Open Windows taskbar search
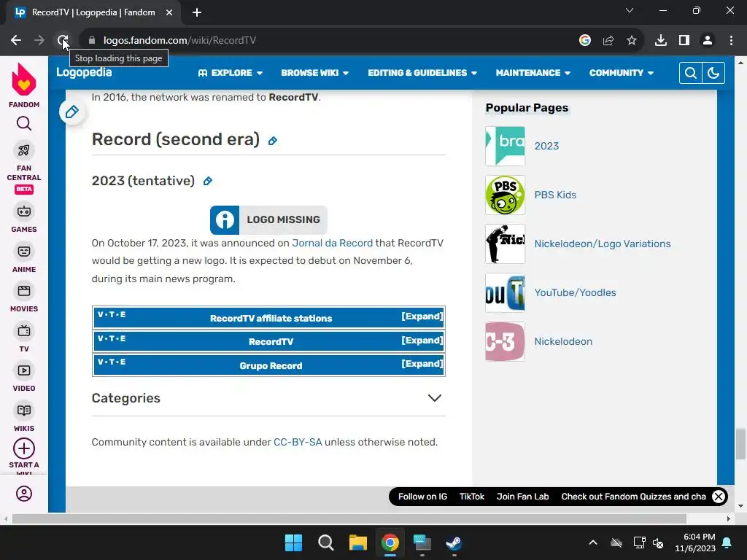 point(326,542)
